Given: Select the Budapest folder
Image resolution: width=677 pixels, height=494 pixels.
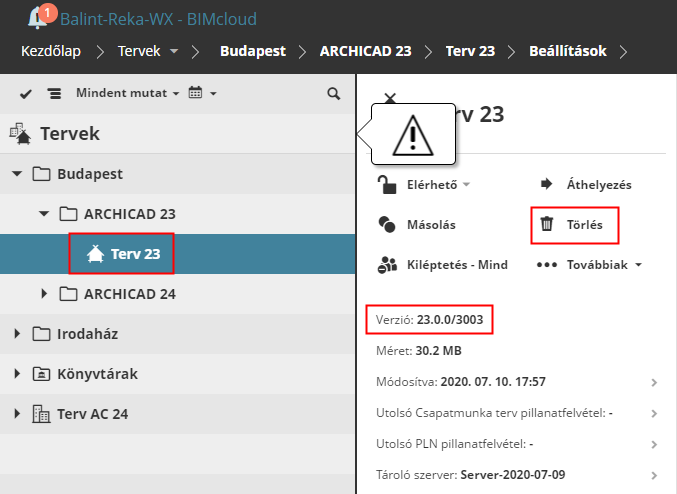Looking at the screenshot, I should tap(90, 174).
